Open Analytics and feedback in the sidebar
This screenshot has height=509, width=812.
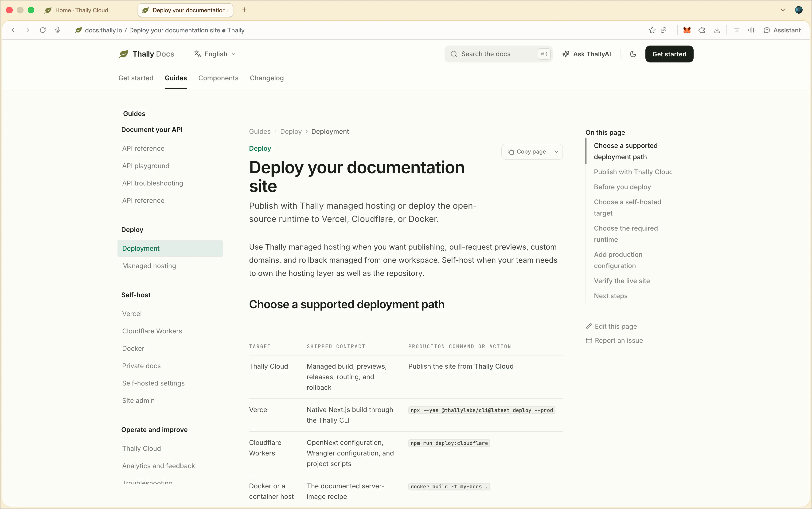tap(159, 466)
